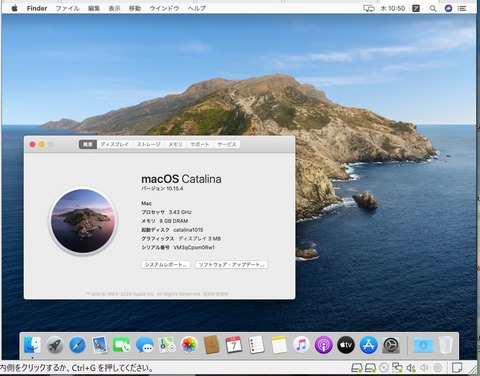Switch to the サポート tab
The width and height of the screenshot is (480, 376).
coord(200,144)
